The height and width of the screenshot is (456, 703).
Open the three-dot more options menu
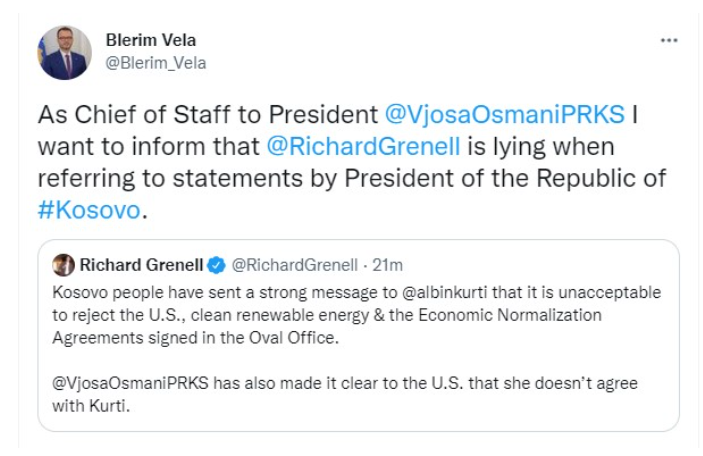point(669,40)
